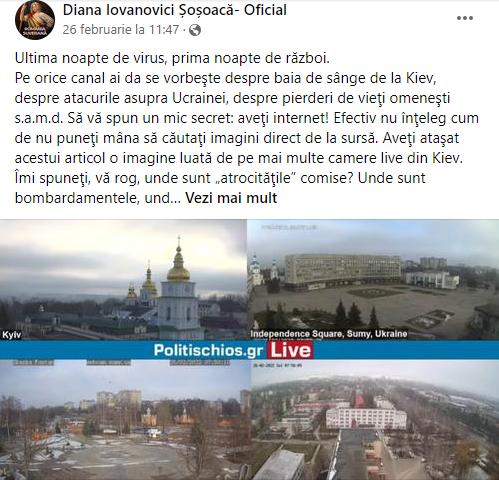The height and width of the screenshot is (480, 499).
Task: Click the Politischios.gr banner text
Action: coord(208,350)
